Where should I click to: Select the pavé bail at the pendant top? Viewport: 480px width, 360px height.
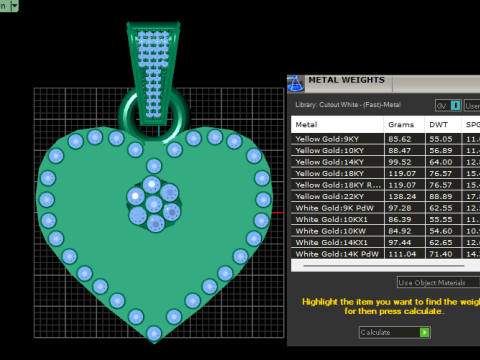(154, 73)
